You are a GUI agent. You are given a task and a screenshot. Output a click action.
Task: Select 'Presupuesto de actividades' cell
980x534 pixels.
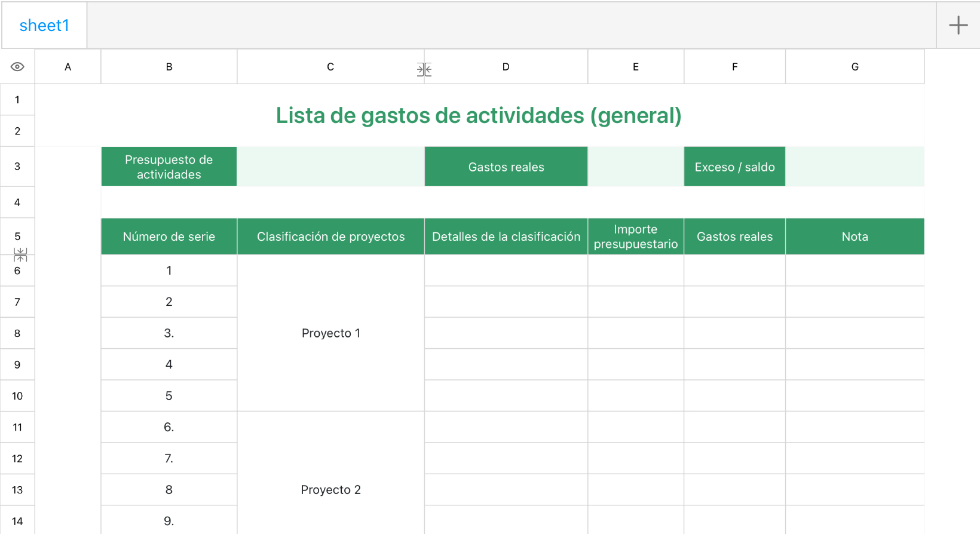pyautogui.click(x=169, y=167)
